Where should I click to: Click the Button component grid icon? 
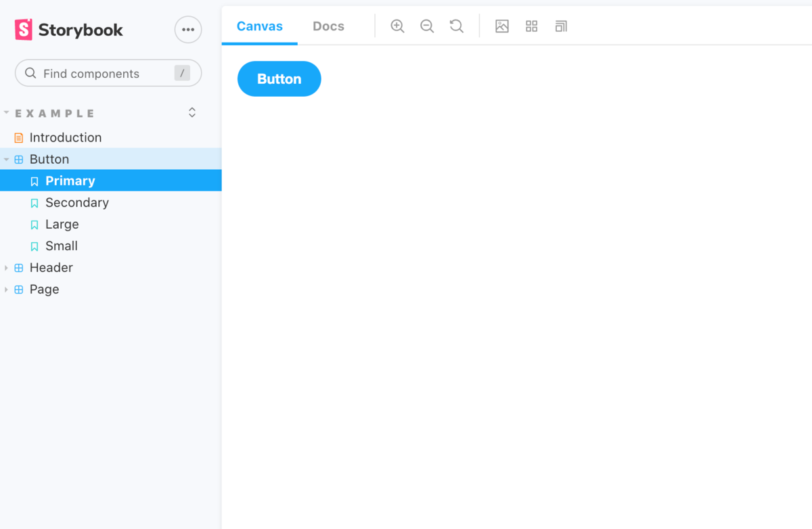coord(19,159)
